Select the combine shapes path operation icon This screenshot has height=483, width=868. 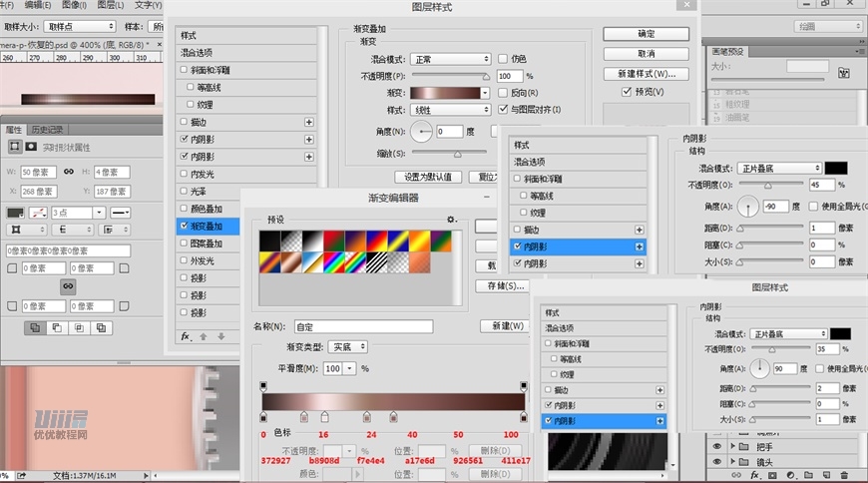(x=35, y=328)
